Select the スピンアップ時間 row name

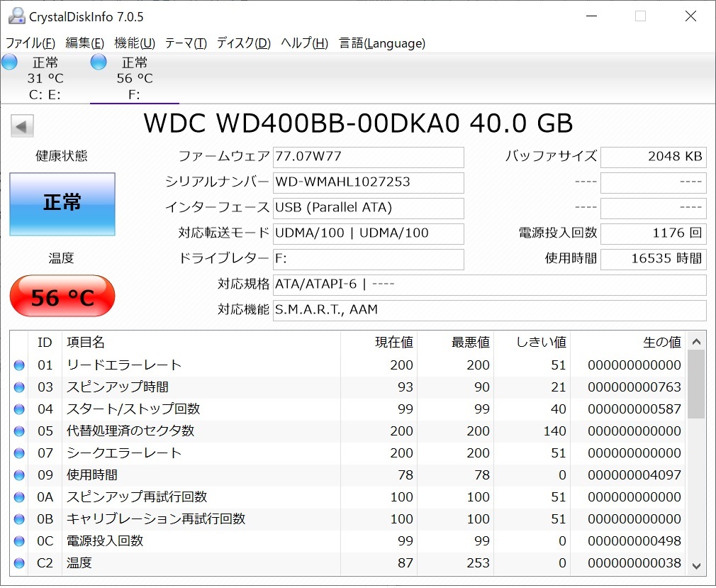point(118,387)
